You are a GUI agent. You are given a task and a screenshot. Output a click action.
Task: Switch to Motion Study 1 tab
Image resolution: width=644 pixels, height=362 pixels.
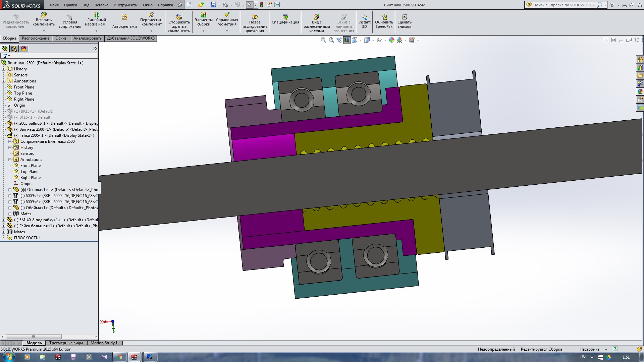click(104, 343)
